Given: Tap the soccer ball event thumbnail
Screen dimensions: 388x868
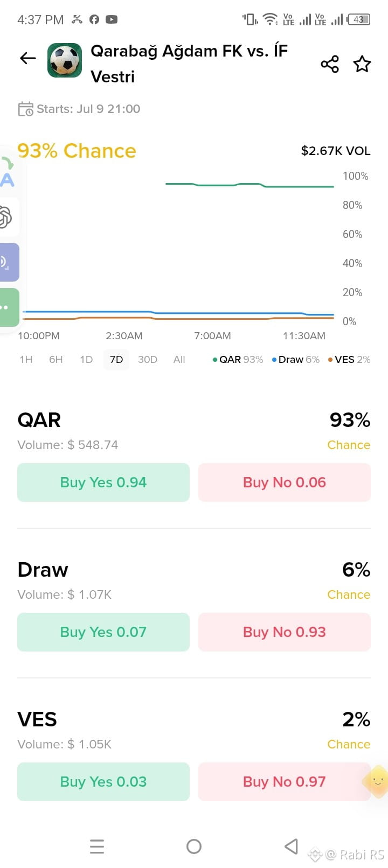Looking at the screenshot, I should tap(65, 60).
